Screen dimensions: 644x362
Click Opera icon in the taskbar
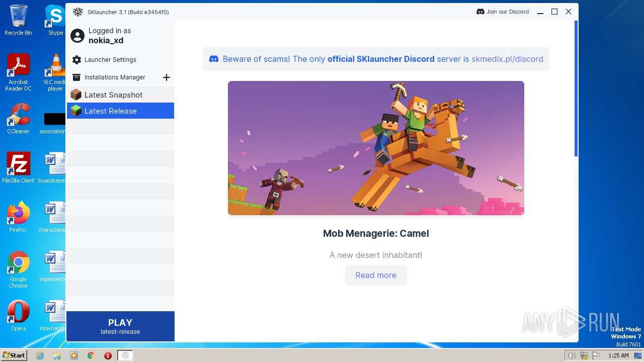[x=108, y=355]
